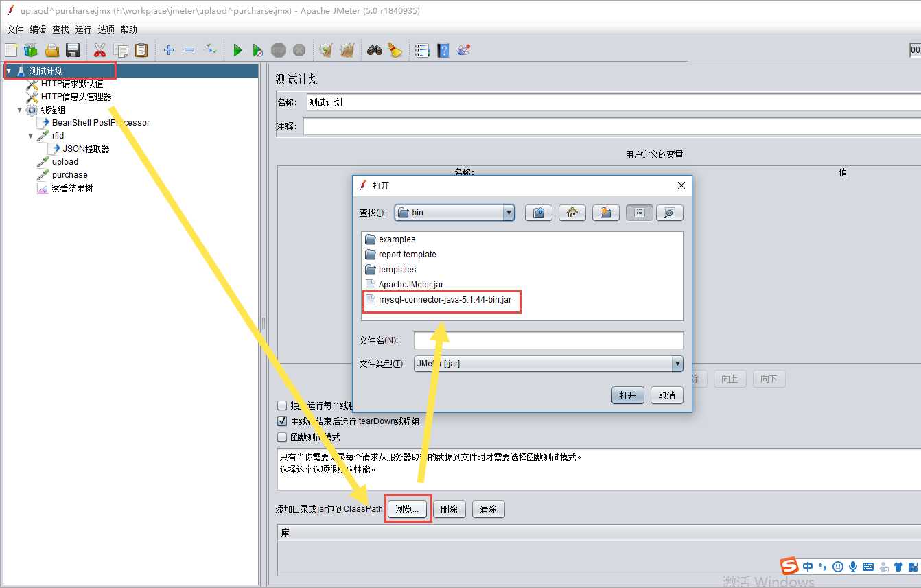The height and width of the screenshot is (588, 921).
Task: Open the 文件 menu
Action: pos(15,30)
